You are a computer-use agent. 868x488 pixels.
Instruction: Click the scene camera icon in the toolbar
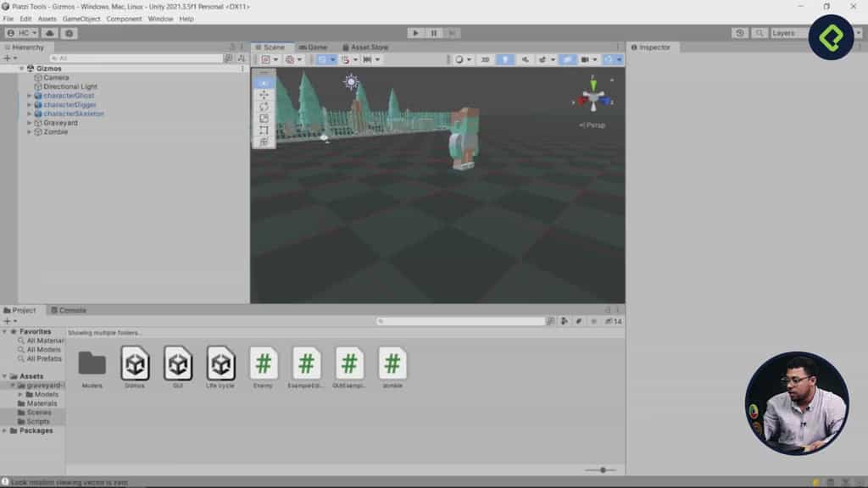(x=583, y=59)
